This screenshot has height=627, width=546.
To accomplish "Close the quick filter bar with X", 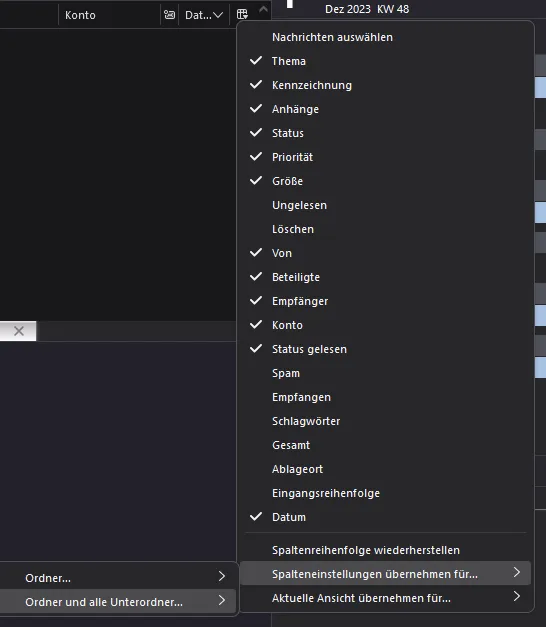I will click(18, 331).
